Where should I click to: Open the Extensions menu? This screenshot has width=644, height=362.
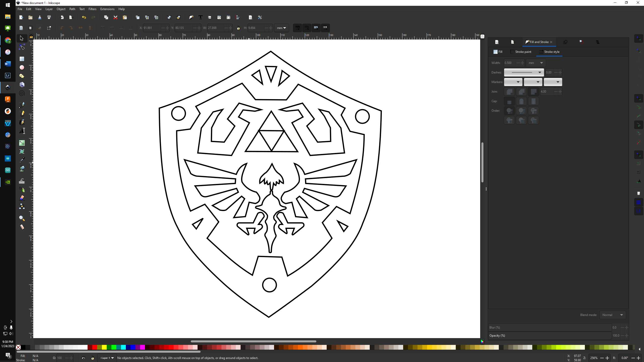point(107,9)
